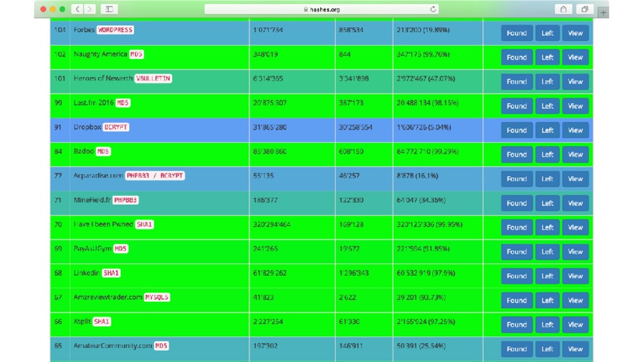Click Left for MineField.fr row

click(547, 203)
